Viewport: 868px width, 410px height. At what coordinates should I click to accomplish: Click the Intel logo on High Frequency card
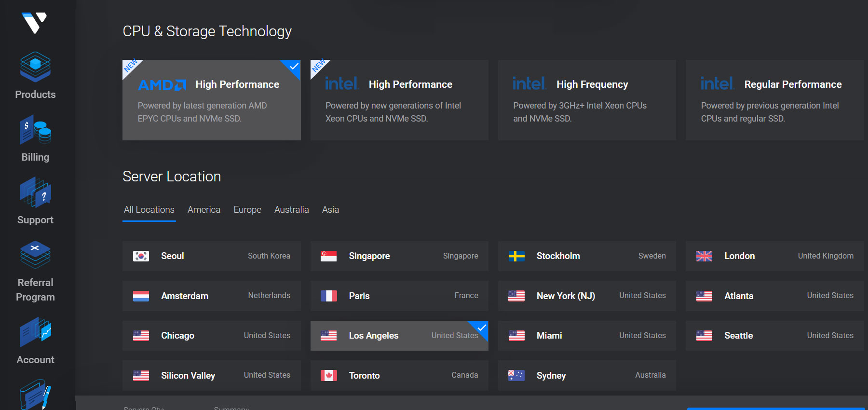(x=529, y=84)
